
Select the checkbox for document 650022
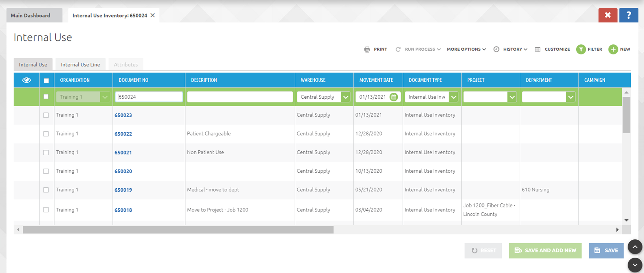pyautogui.click(x=46, y=134)
